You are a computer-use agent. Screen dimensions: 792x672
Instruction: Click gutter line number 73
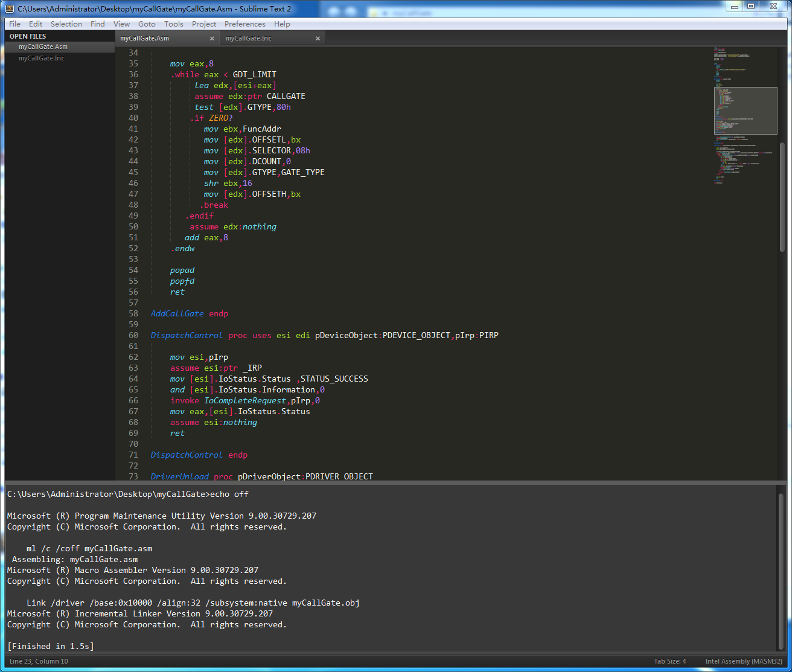pyautogui.click(x=133, y=477)
